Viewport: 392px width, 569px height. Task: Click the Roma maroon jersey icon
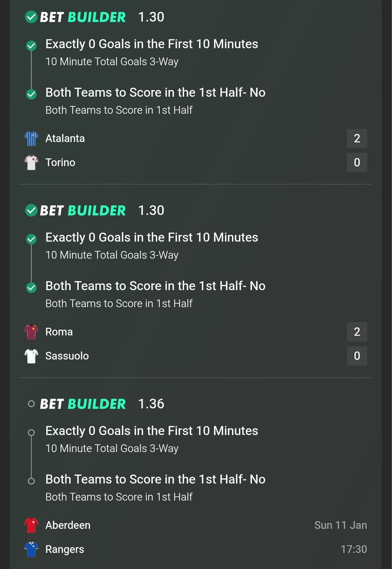(x=31, y=332)
